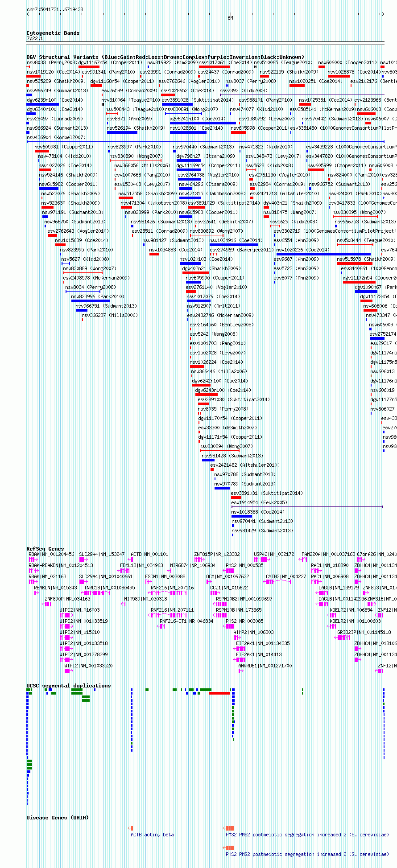Click the 6M ruler marker
397x868 pixels.
point(230,18)
